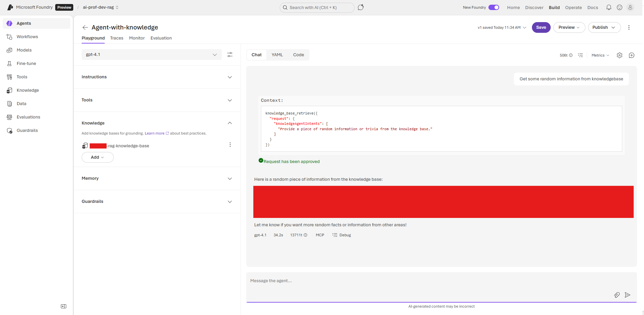Open the gpt-4.1 model dropdown
This screenshot has height=315, width=644.
pos(152,55)
